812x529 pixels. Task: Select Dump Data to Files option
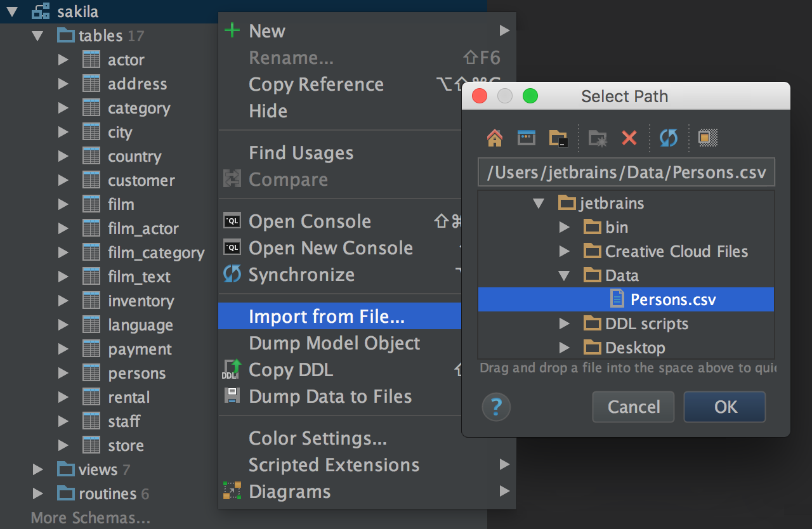tap(330, 396)
